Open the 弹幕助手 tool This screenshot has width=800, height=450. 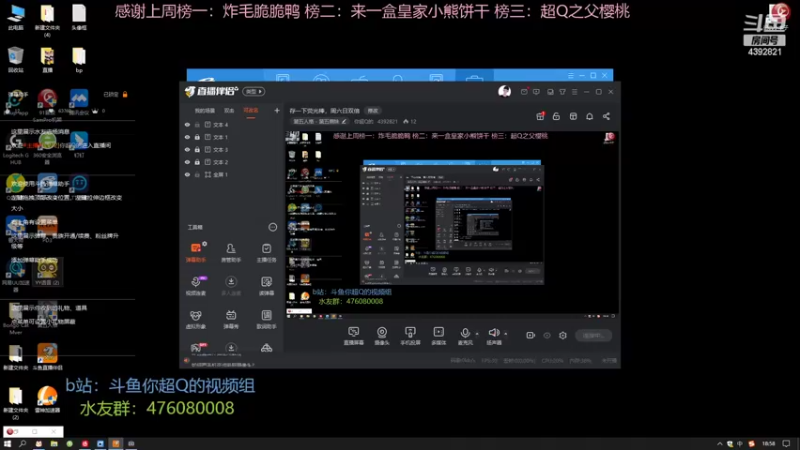(x=196, y=253)
